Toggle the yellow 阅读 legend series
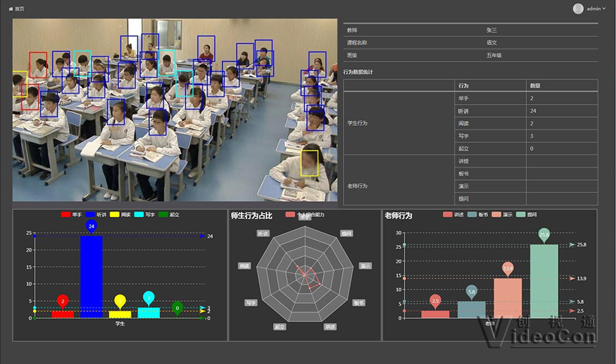616x364 pixels. point(121,214)
